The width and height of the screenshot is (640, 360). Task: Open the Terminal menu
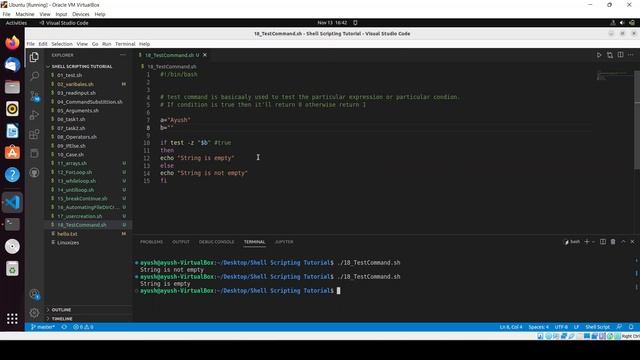tap(125, 44)
